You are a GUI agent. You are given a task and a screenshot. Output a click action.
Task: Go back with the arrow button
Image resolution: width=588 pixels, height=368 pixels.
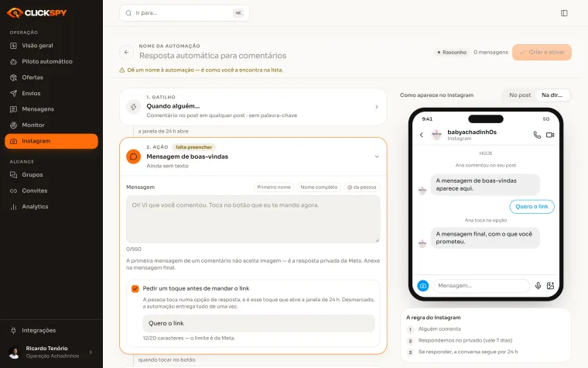(x=126, y=52)
